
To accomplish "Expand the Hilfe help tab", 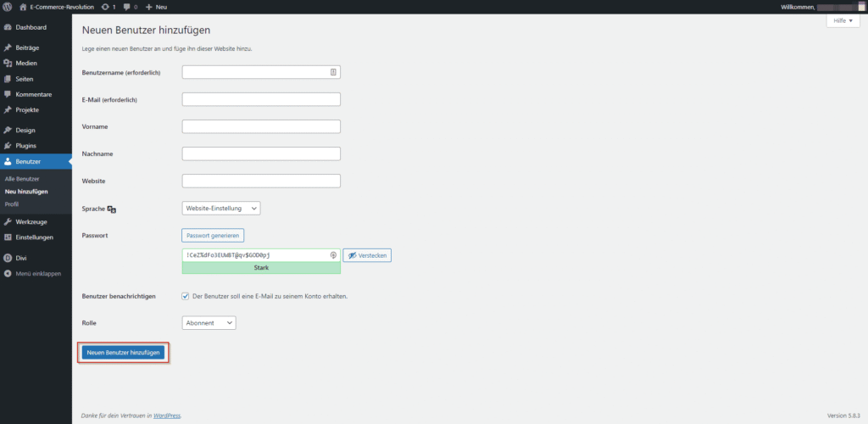I will tap(843, 20).
